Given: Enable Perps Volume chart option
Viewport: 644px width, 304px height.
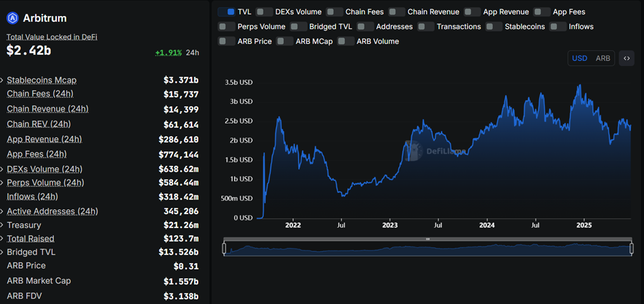Looking at the screenshot, I should 227,26.
